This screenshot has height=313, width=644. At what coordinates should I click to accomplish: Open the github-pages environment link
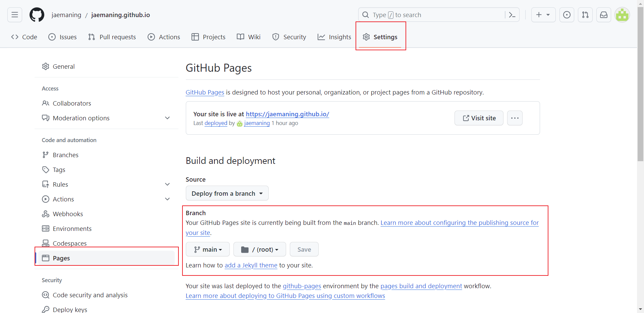point(302,286)
